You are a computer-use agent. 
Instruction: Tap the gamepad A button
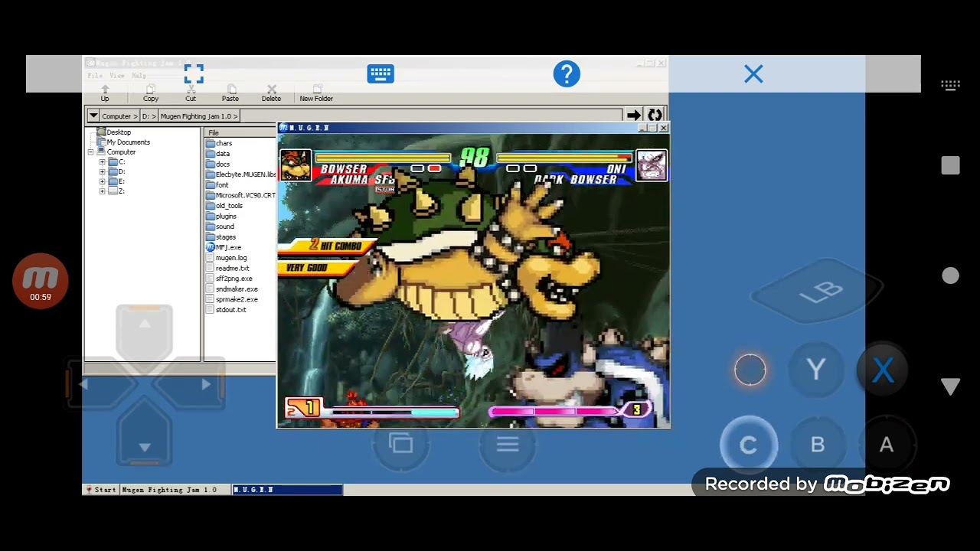tap(887, 445)
